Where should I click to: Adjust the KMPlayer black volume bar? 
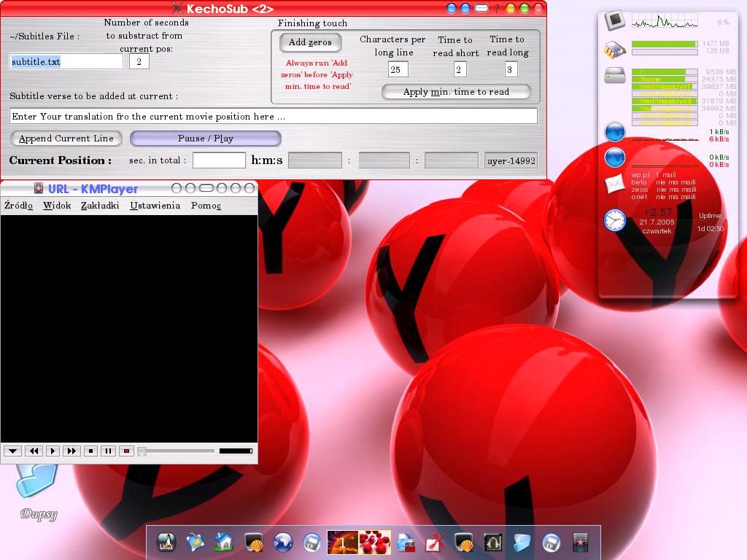pos(236,451)
